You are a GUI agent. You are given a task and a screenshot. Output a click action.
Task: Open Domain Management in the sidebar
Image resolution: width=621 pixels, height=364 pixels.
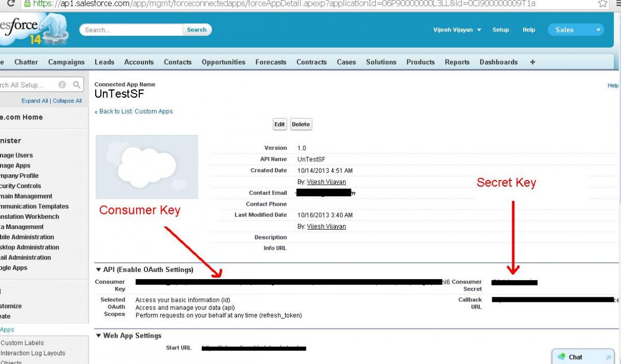click(26, 196)
